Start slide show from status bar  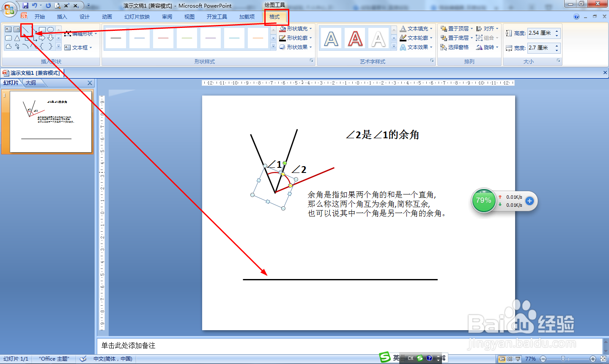click(518, 359)
